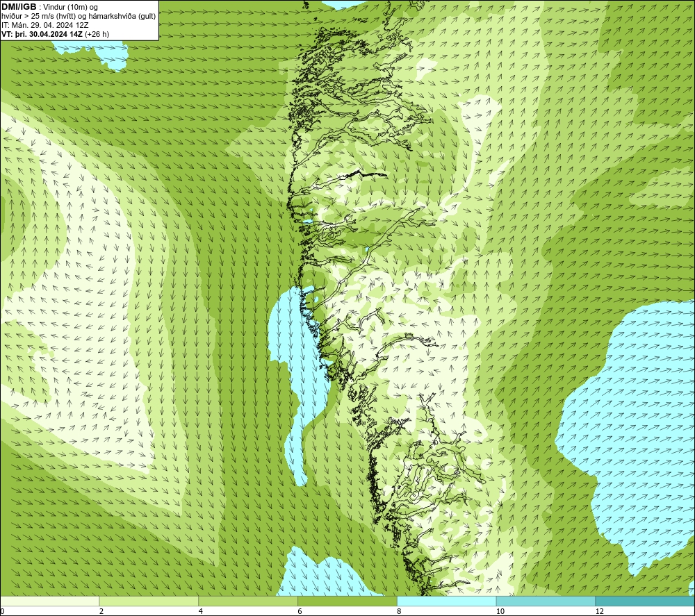Click the scale label '2'
This screenshot has height=616, width=695.
click(x=101, y=611)
